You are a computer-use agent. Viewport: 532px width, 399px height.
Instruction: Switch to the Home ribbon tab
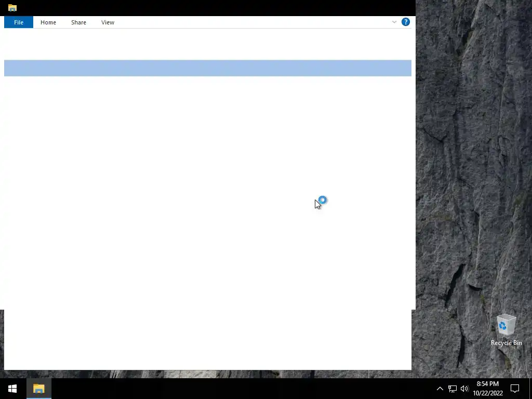[48, 22]
